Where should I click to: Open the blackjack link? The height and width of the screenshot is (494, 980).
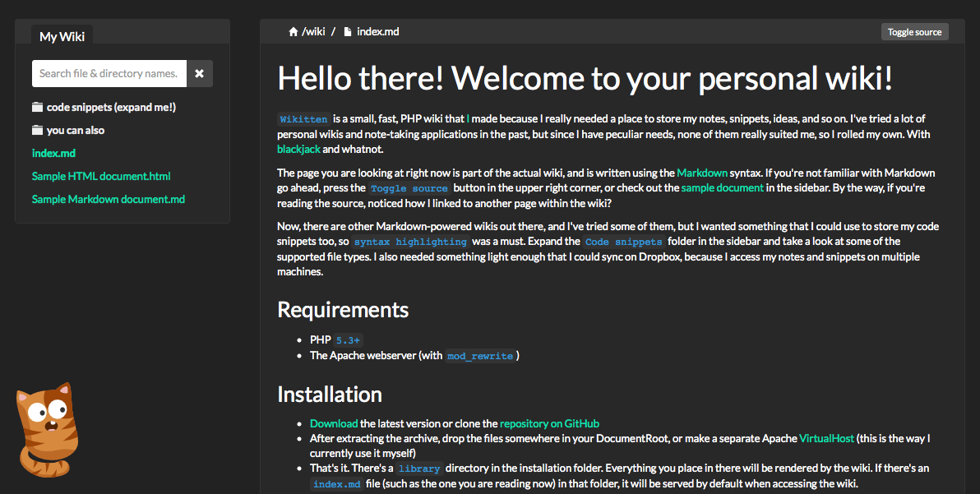298,149
